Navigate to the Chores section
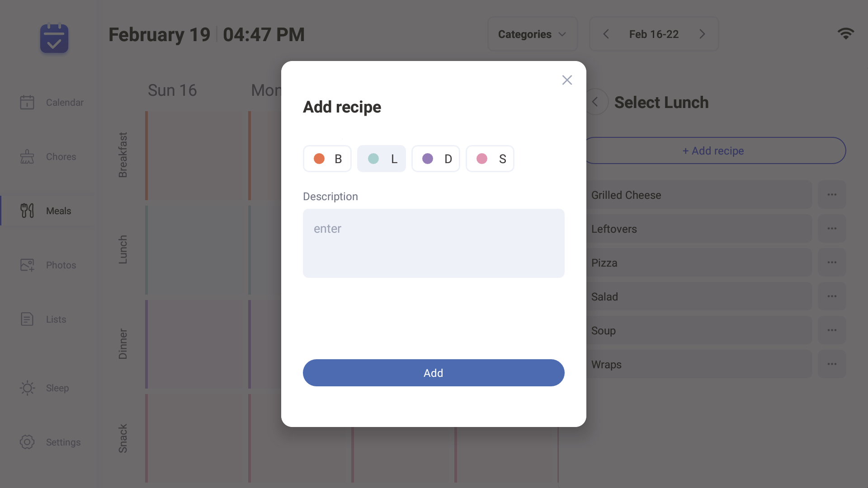The image size is (868, 488). (61, 156)
